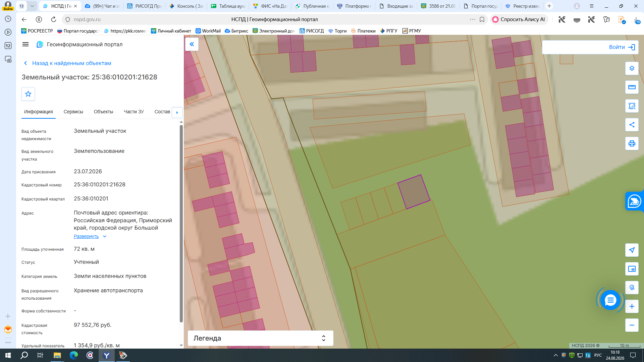
Task: Switch to the Информация tab
Action: click(38, 112)
